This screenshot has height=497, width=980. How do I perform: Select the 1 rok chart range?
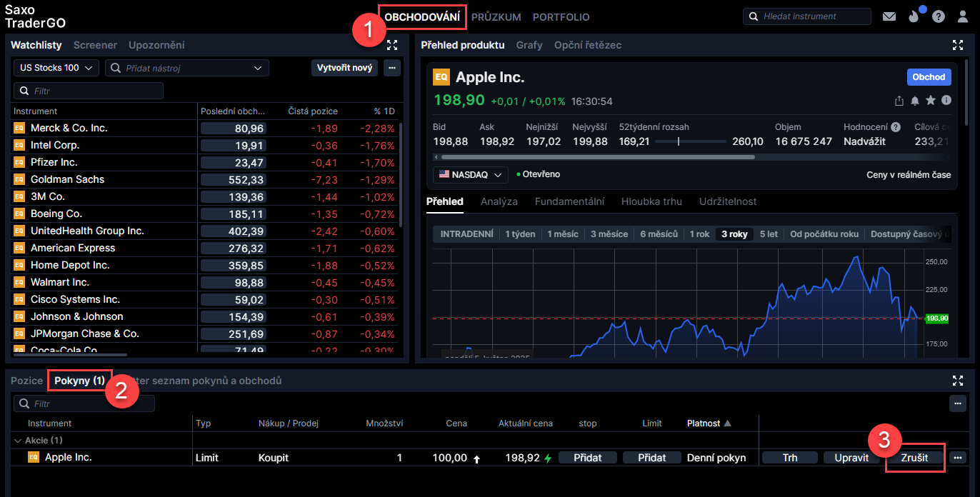699,234
